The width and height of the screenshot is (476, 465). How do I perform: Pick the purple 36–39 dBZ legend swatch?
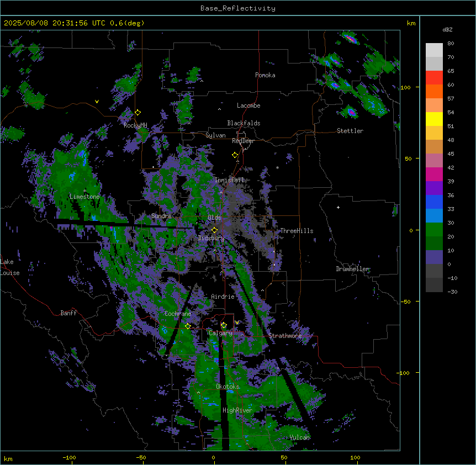pos(434,188)
